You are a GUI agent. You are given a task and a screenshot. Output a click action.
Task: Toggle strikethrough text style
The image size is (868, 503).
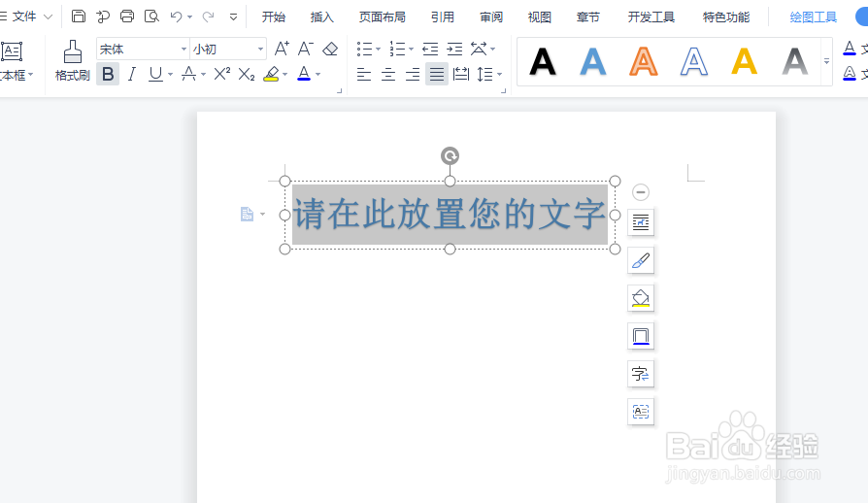pyautogui.click(x=188, y=74)
